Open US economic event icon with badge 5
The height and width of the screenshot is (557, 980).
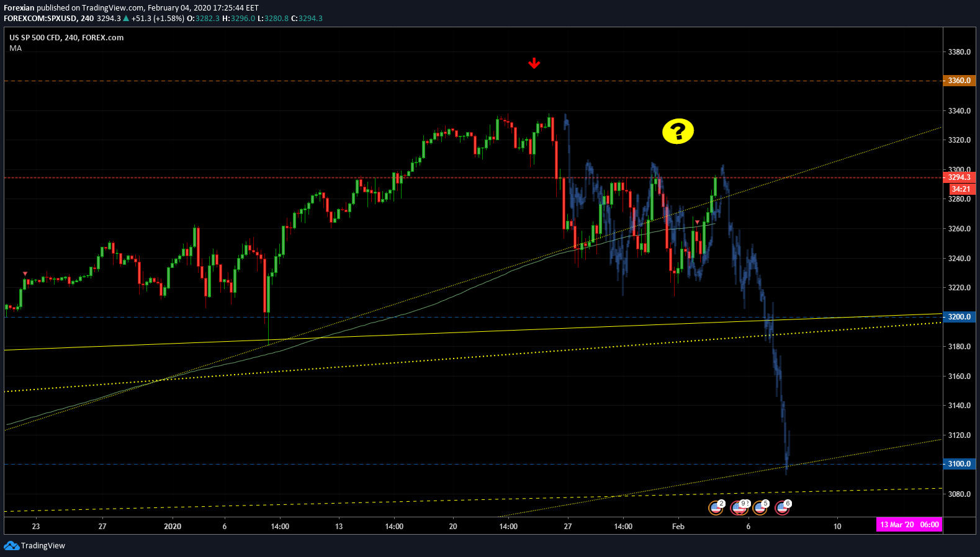(760, 508)
